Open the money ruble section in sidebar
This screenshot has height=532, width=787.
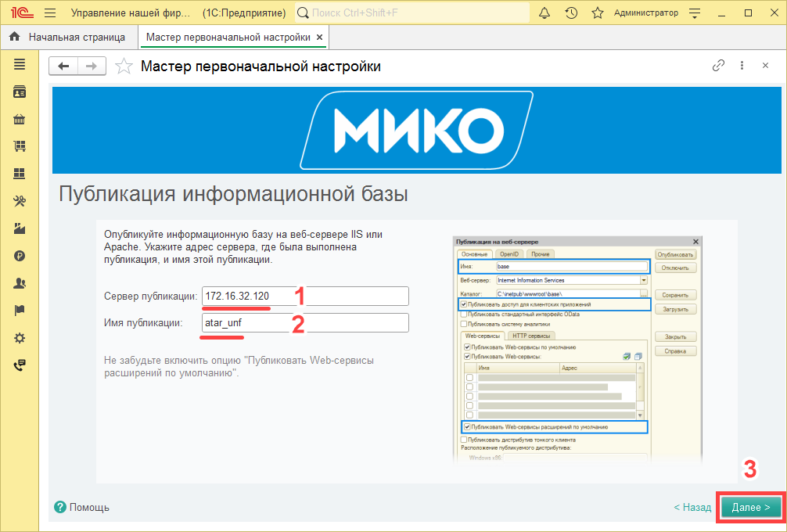(20, 256)
